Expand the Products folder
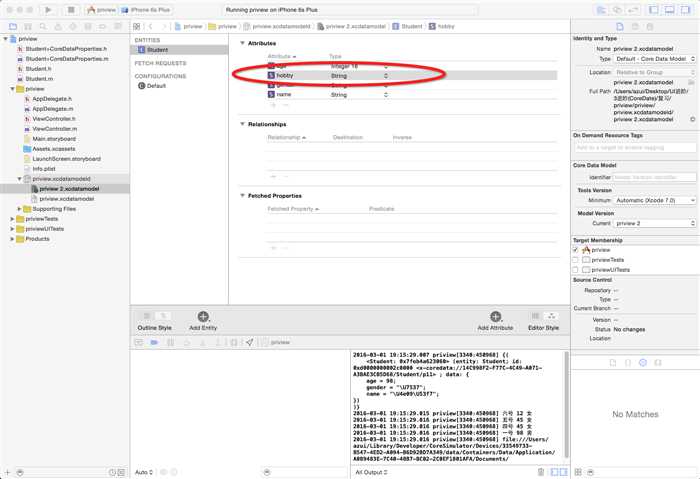Viewport: 700px width, 479px height. 12,239
